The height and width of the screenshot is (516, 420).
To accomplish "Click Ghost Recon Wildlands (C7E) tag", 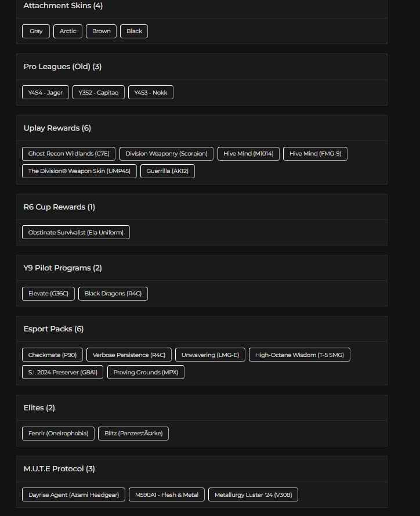I will click(x=68, y=154).
